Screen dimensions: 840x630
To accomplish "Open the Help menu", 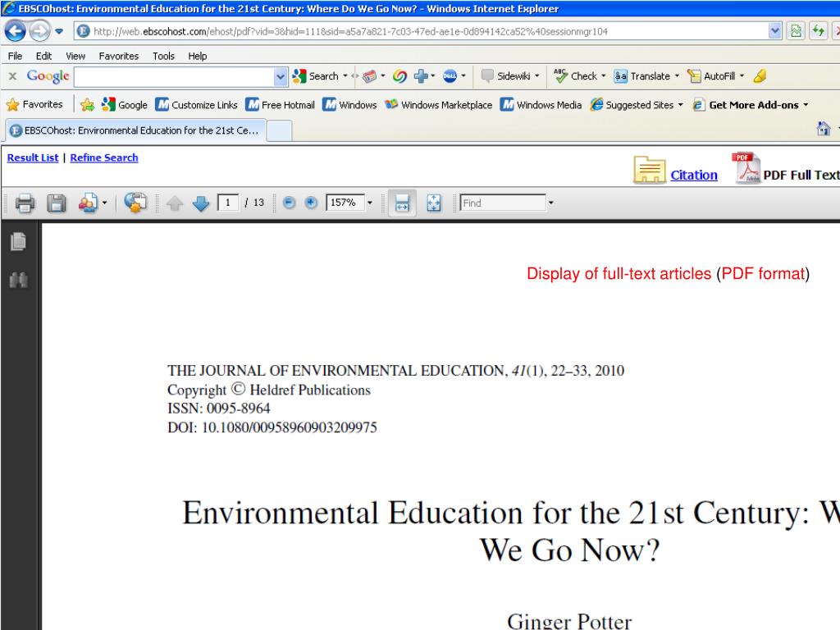I will click(x=197, y=56).
